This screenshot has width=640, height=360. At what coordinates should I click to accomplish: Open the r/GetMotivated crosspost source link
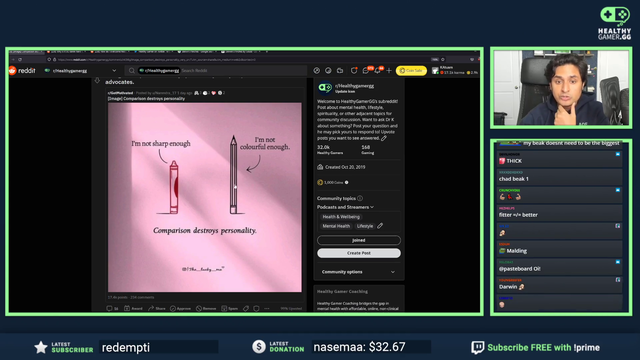pos(120,93)
